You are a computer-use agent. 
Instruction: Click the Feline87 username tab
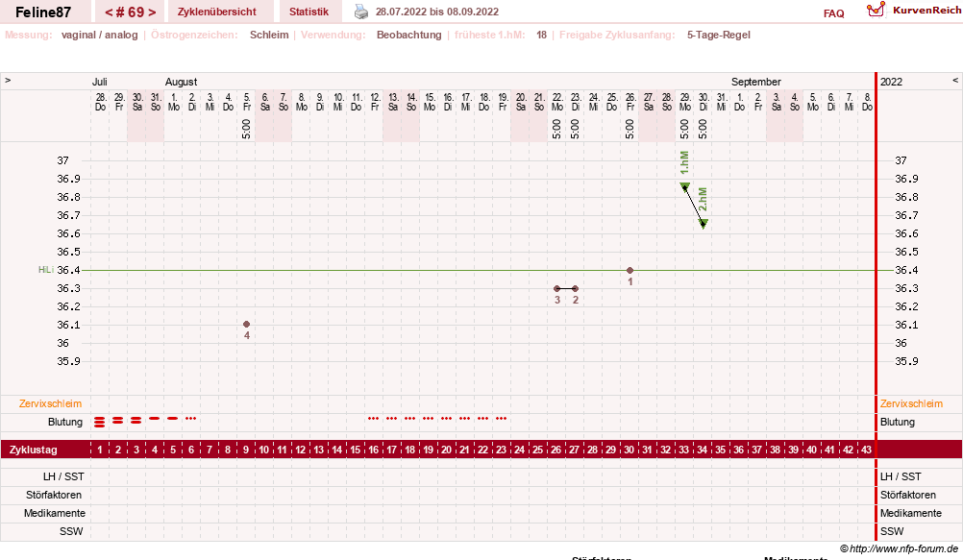[43, 12]
